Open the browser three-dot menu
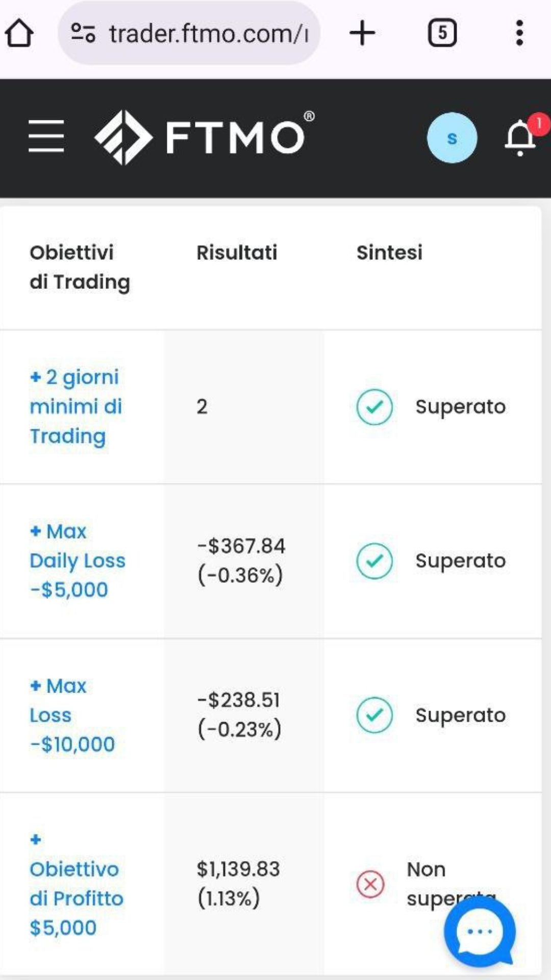The image size is (551, 980). tap(519, 33)
